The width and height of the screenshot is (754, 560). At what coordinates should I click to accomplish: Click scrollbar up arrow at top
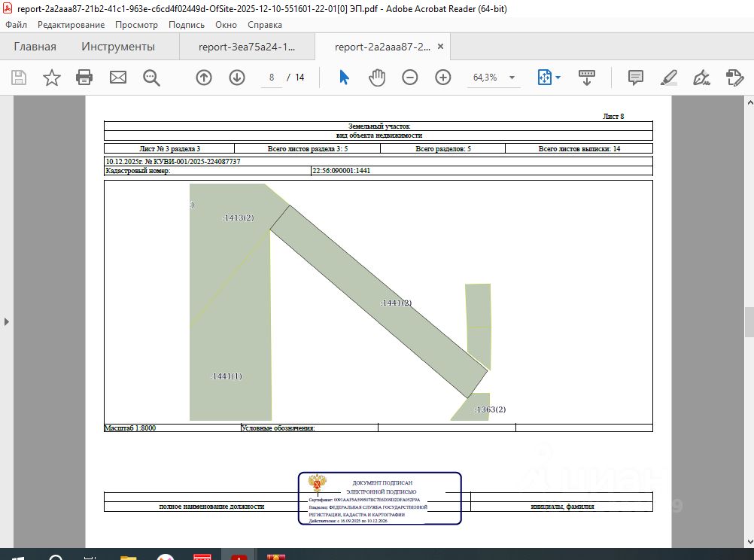(x=749, y=102)
